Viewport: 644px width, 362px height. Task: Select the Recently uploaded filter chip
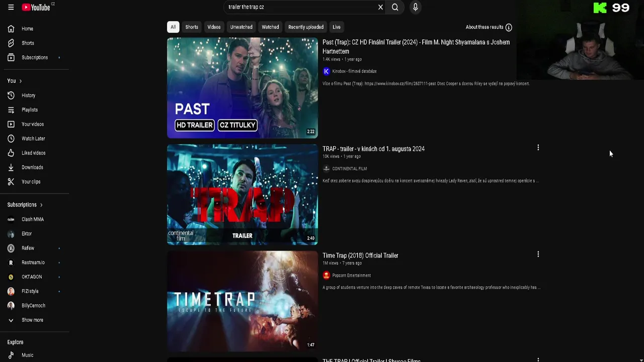[306, 27]
